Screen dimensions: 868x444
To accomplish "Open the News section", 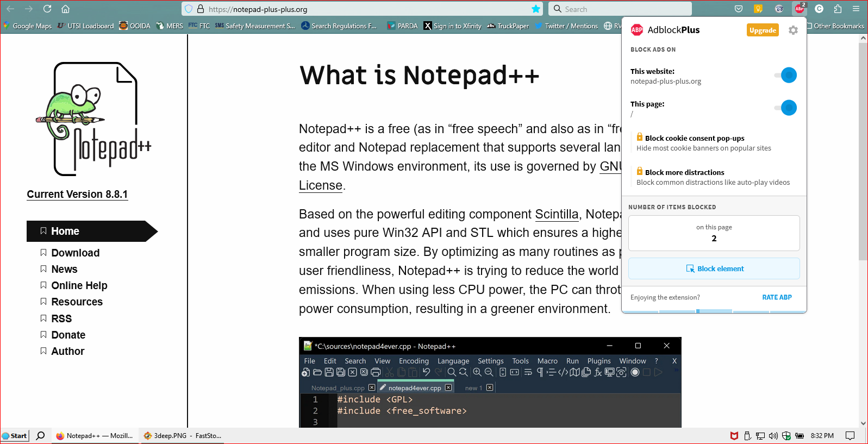I will (x=64, y=269).
